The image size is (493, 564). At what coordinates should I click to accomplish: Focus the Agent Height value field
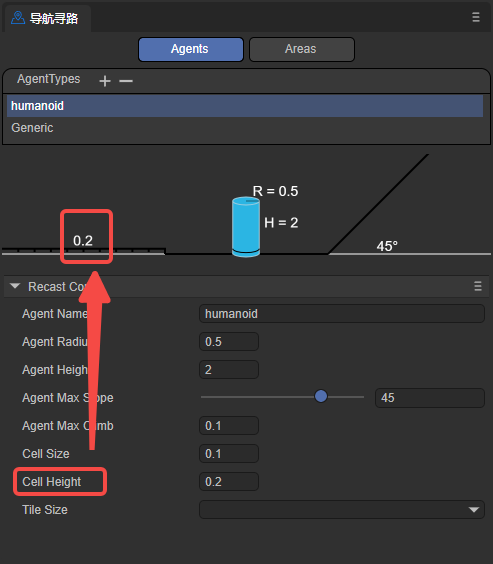[229, 369]
